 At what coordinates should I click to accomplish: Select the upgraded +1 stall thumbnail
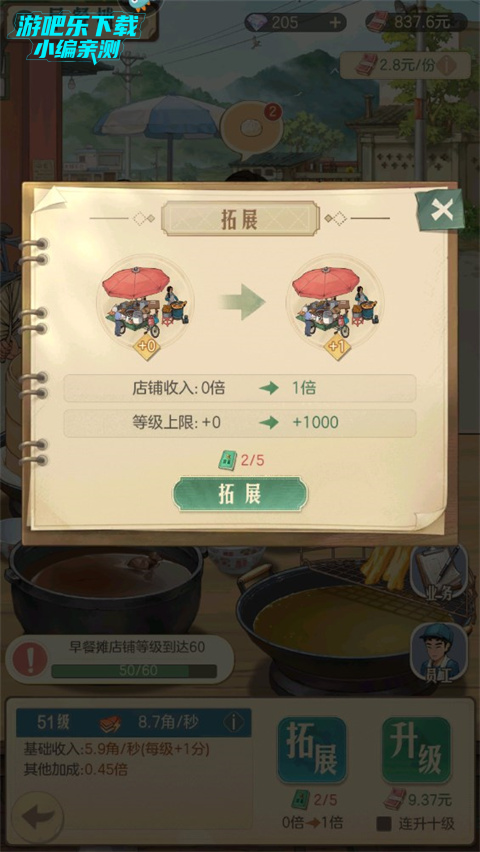[x=336, y=304]
